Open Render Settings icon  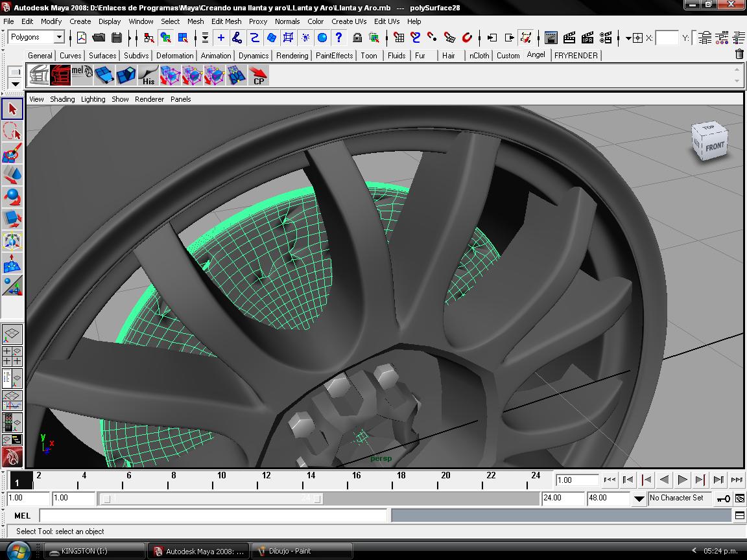click(x=606, y=38)
